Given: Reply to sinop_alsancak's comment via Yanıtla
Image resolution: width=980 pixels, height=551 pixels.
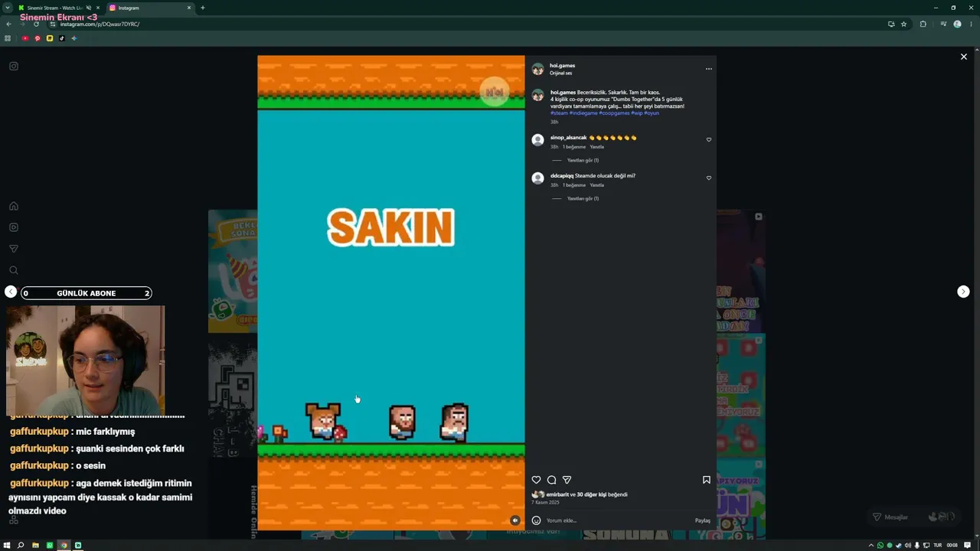Looking at the screenshot, I should (596, 147).
